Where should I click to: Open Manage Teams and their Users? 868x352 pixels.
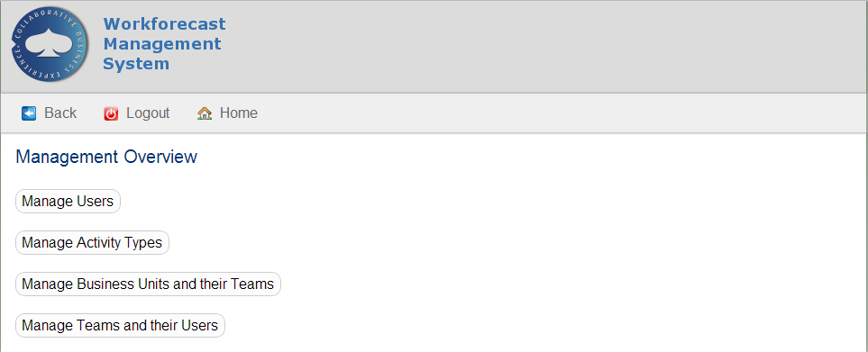tap(120, 326)
